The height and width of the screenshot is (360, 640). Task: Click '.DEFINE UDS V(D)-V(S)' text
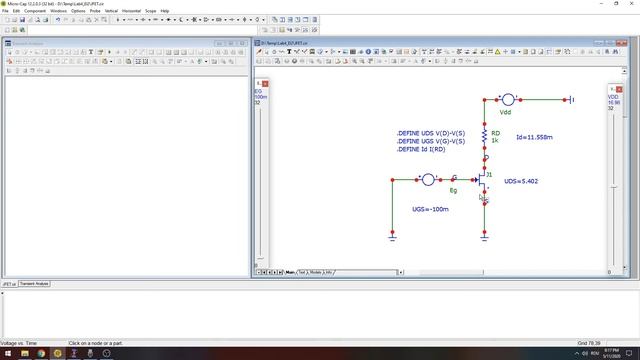coord(431,133)
